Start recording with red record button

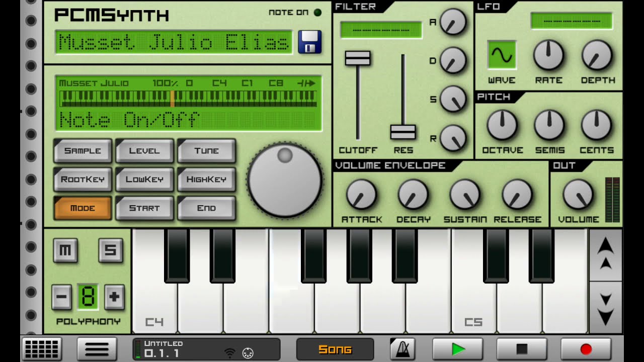(x=586, y=349)
